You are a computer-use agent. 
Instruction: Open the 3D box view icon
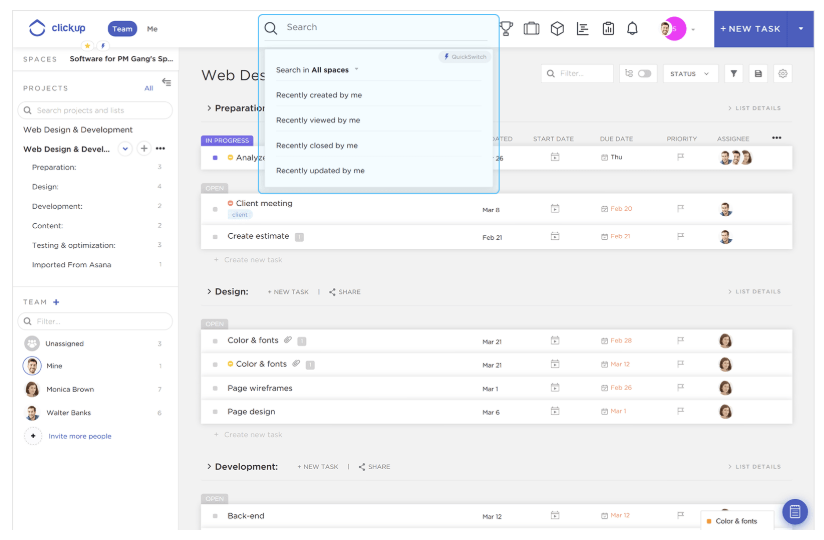(557, 29)
